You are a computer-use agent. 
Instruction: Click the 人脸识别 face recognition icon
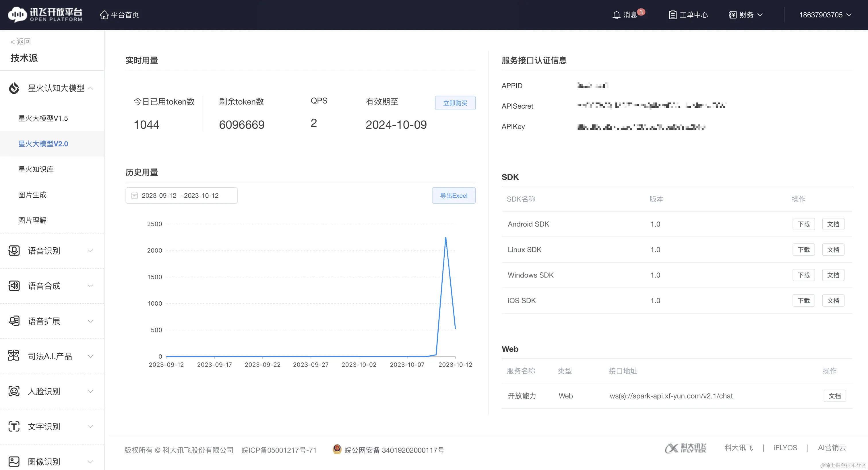(x=14, y=391)
